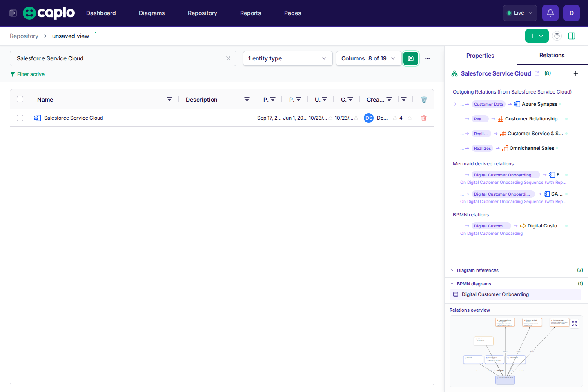Expand the Customer Data relation row
588x392 pixels.
click(455, 104)
